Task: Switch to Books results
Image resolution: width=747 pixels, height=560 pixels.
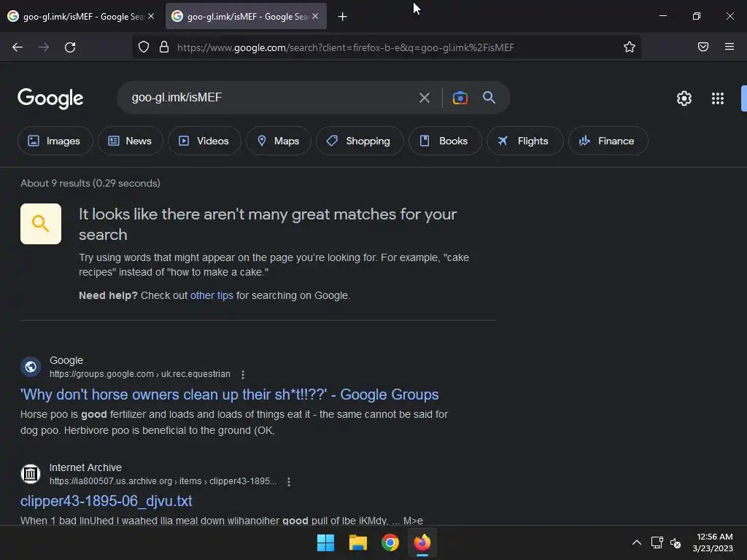Action: pyautogui.click(x=445, y=141)
